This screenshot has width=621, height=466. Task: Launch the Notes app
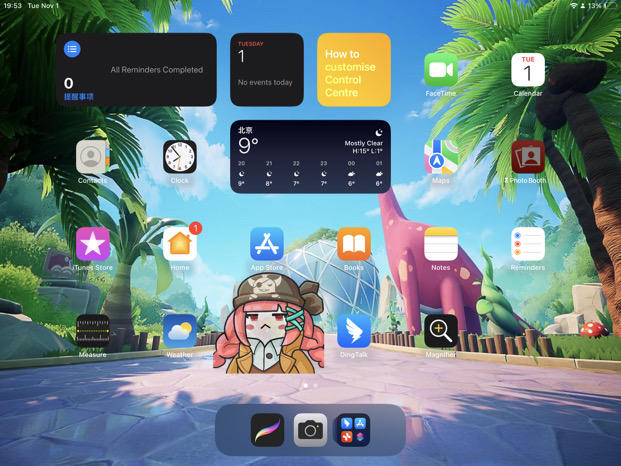(x=441, y=244)
